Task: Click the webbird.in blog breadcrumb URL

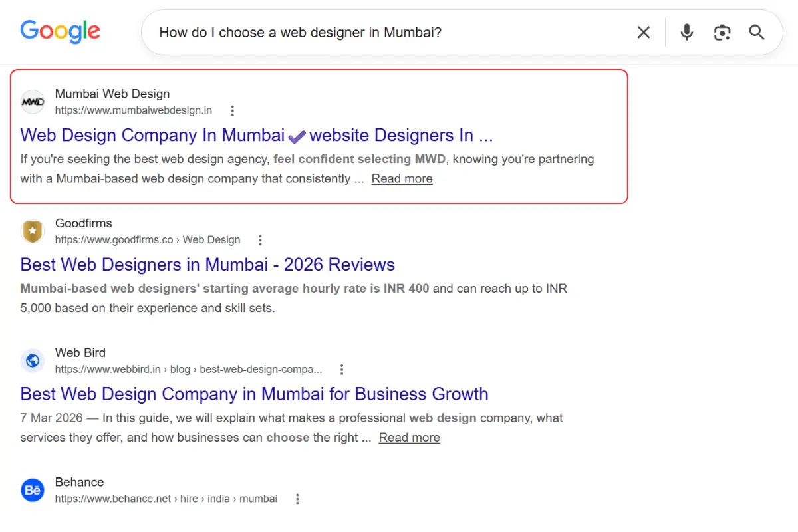Action: click(x=189, y=370)
